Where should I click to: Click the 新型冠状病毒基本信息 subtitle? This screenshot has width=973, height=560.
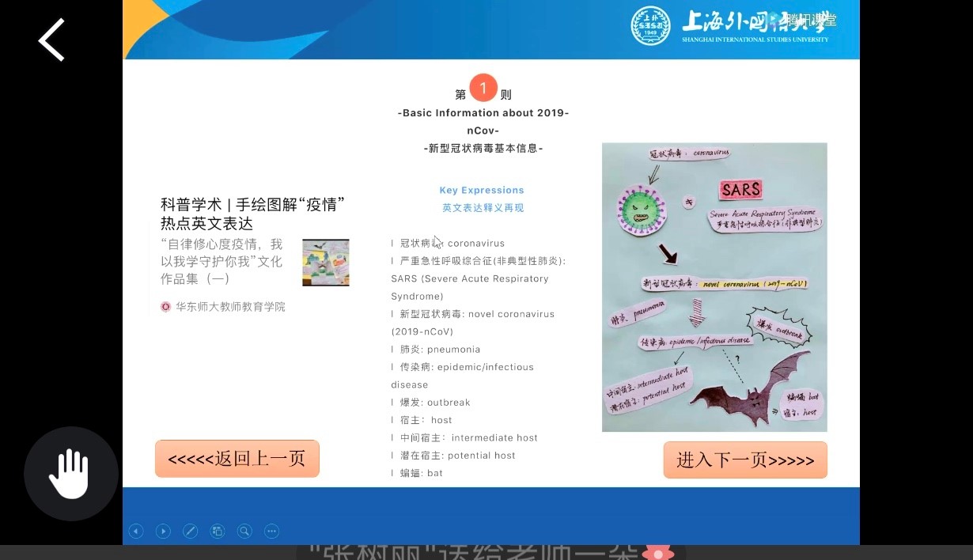tap(483, 148)
